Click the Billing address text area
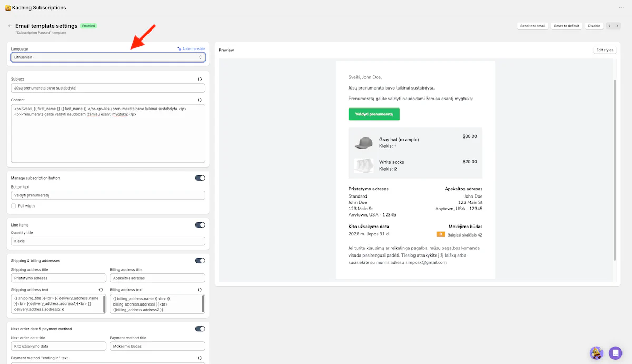The width and height of the screenshot is (632, 364). [x=157, y=304]
